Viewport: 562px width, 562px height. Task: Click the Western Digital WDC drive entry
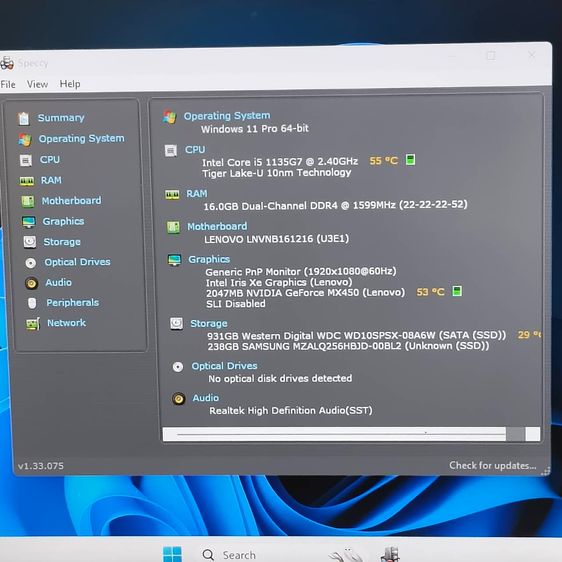tap(357, 336)
